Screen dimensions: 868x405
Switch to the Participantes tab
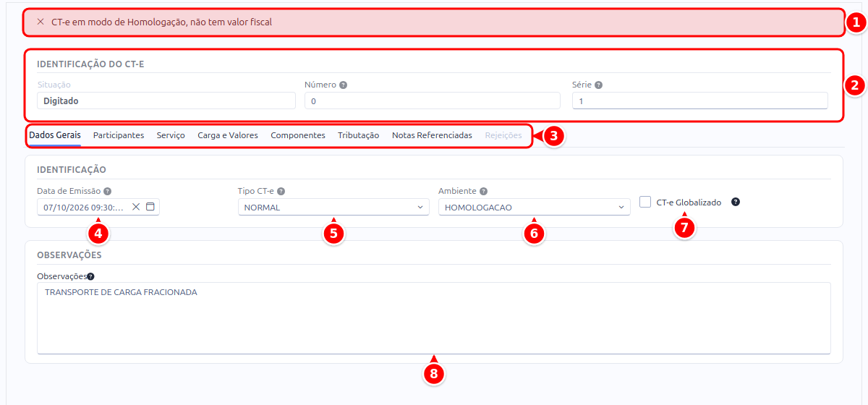119,135
